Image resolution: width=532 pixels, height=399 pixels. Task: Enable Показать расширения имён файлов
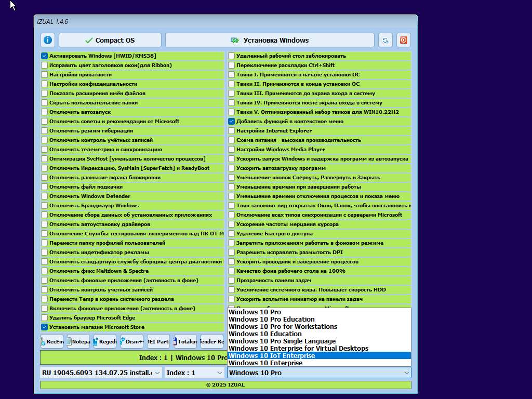45,93
